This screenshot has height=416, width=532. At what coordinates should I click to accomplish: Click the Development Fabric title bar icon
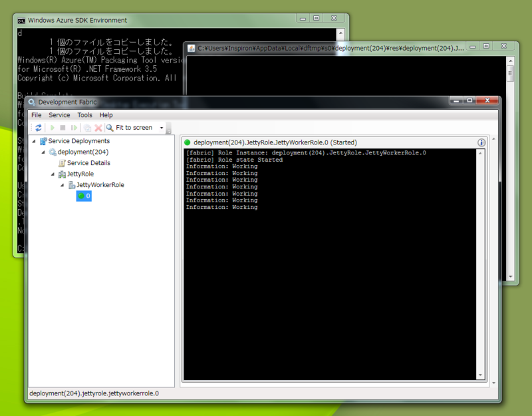[x=32, y=102]
